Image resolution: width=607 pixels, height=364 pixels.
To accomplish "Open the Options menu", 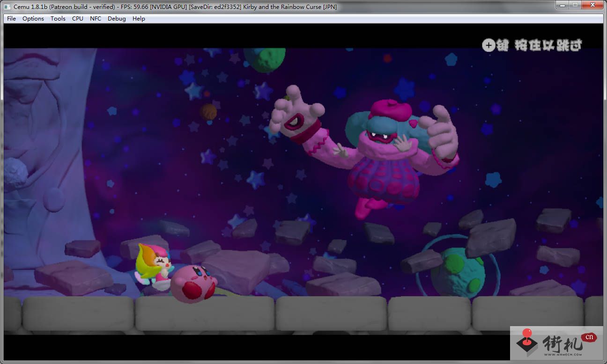I will (33, 19).
